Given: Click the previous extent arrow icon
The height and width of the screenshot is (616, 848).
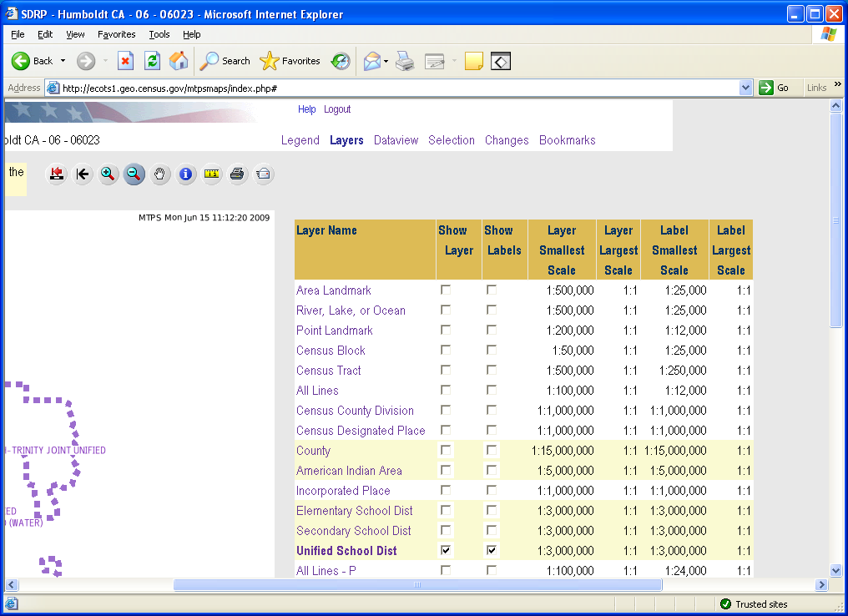Looking at the screenshot, I should tap(82, 174).
